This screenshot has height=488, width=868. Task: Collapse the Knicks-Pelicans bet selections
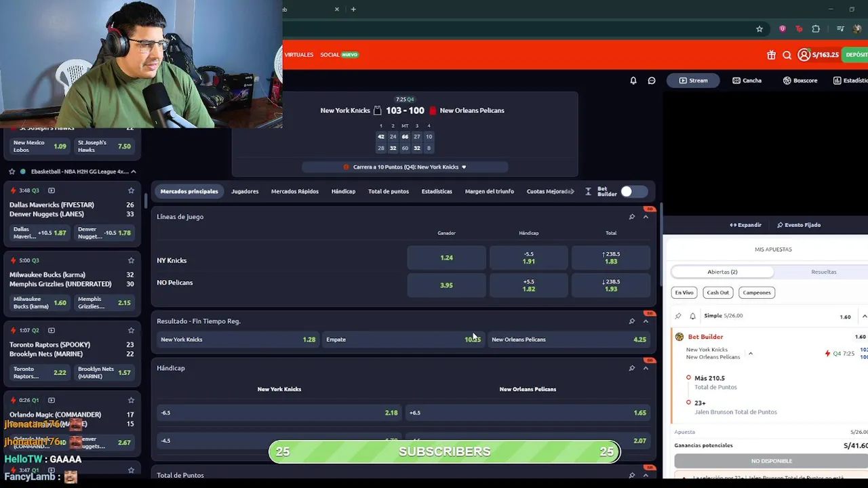pyautogui.click(x=751, y=354)
